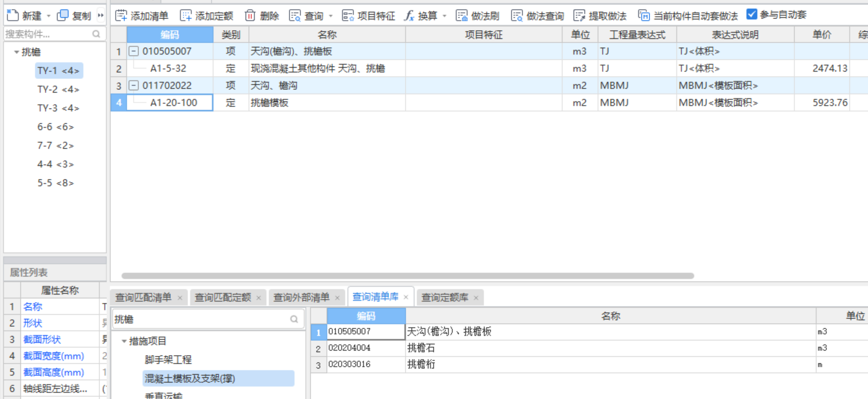Select 脚手架工程 in the tree
This screenshot has height=399, width=868.
click(168, 360)
